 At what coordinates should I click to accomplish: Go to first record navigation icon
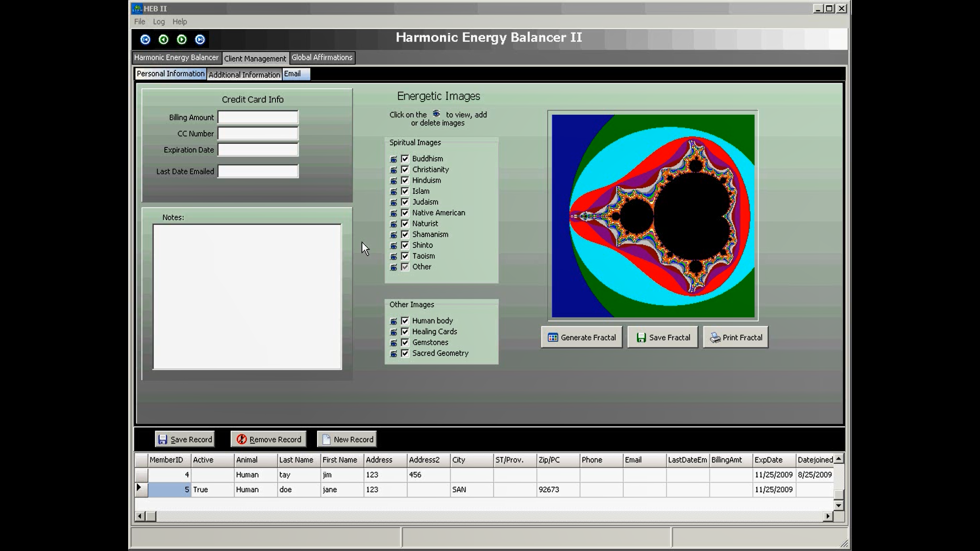(x=145, y=39)
